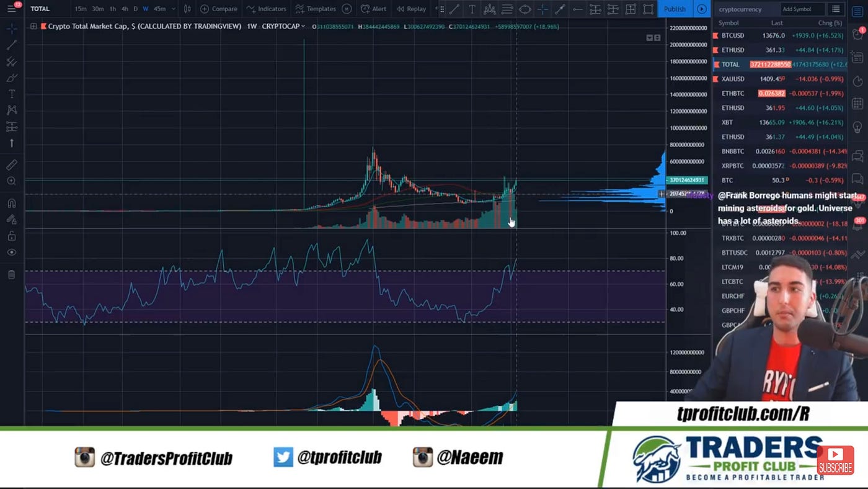Open the CRYPTOCAP exchange dropdown in legend
Image resolution: width=868 pixels, height=489 pixels.
(x=283, y=26)
